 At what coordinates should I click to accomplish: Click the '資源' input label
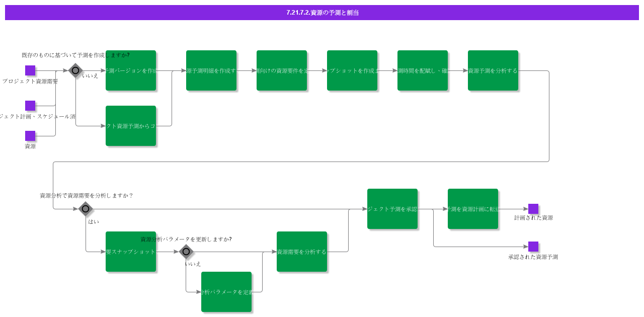[x=30, y=146]
